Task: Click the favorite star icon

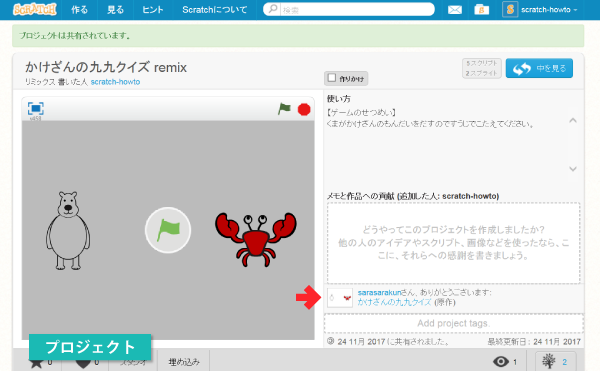Action: [36, 362]
